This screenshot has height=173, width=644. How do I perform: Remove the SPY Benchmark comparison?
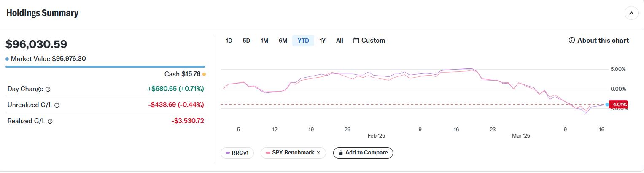(x=318, y=153)
